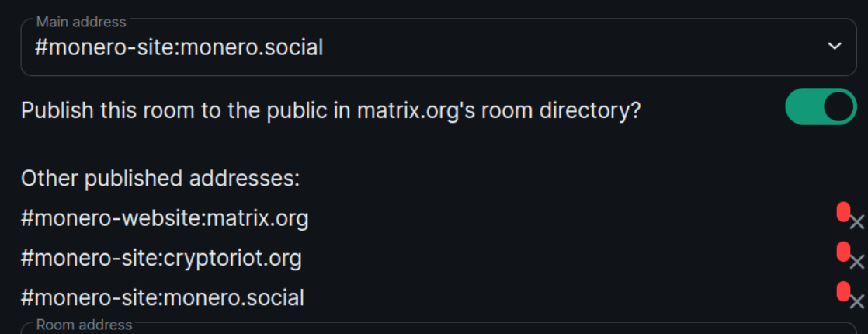
Task: Open the Main address combo box
Action: click(435, 48)
